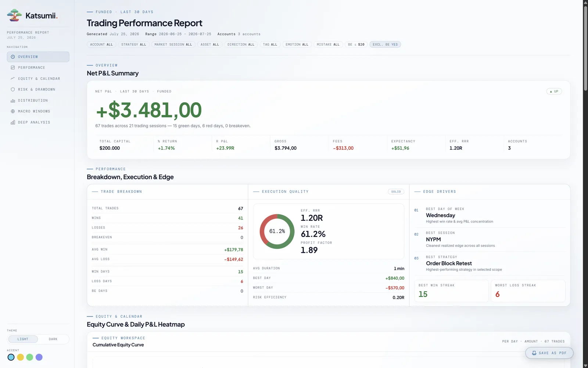Click the 61.2% win rate donut chart
Image resolution: width=588 pixels, height=368 pixels.
coord(277,231)
